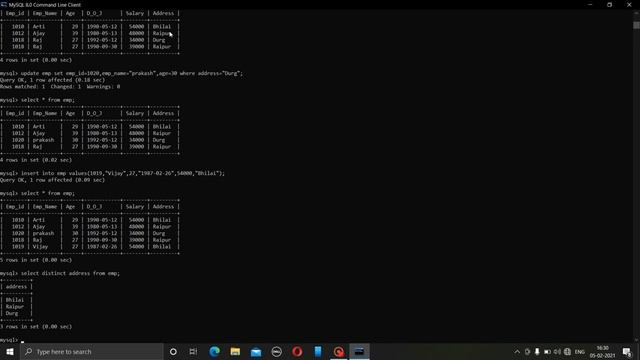Open the volume control in system tray
This screenshot has height=360, width=640.
[x=557, y=351]
